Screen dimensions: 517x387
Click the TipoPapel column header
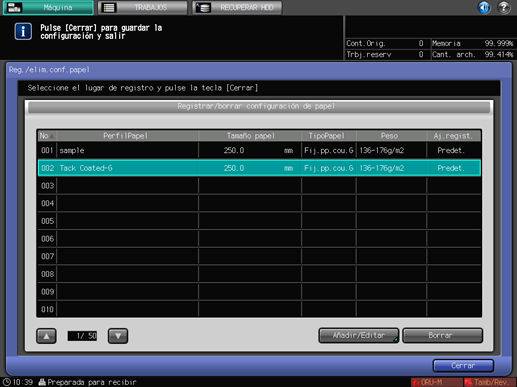coord(329,136)
